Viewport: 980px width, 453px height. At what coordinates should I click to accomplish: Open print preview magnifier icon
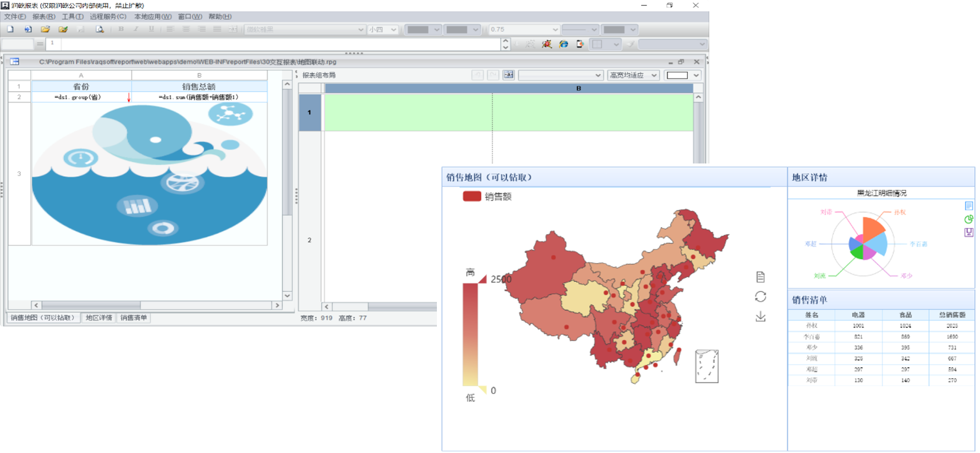tap(100, 29)
